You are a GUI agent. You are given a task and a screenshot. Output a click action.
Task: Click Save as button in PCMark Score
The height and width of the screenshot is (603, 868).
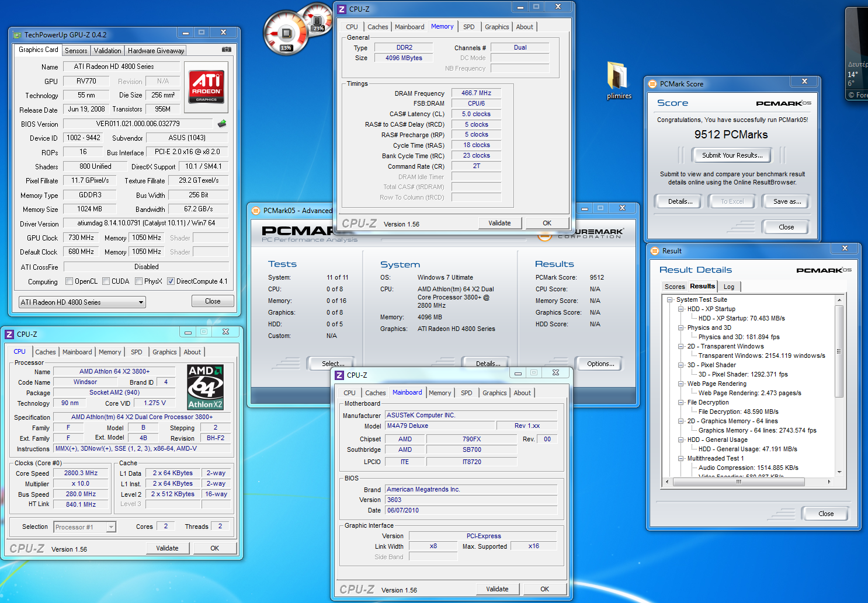click(x=787, y=201)
